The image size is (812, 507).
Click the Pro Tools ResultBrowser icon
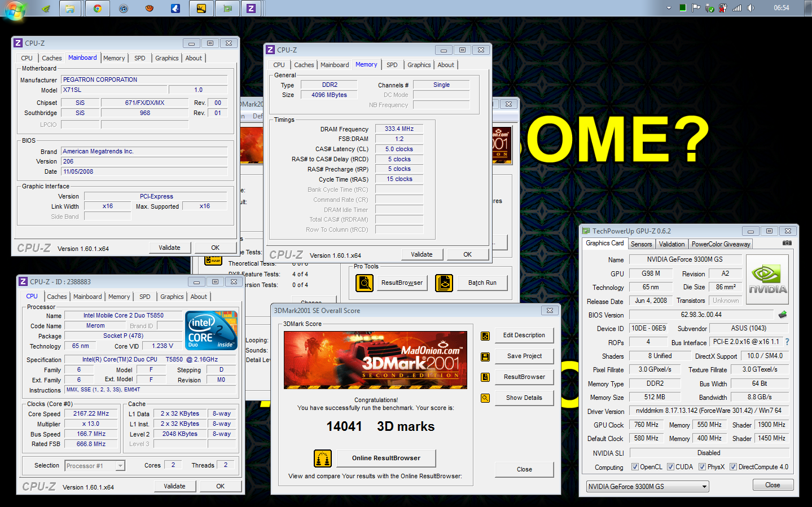click(x=365, y=283)
